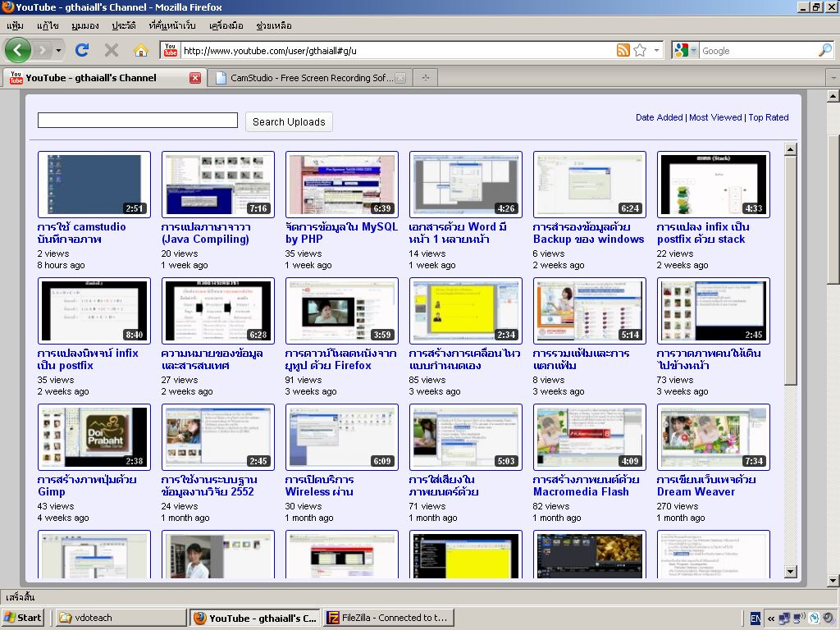Open the Dream Weaver video title link
The image size is (840, 630).
[706, 486]
